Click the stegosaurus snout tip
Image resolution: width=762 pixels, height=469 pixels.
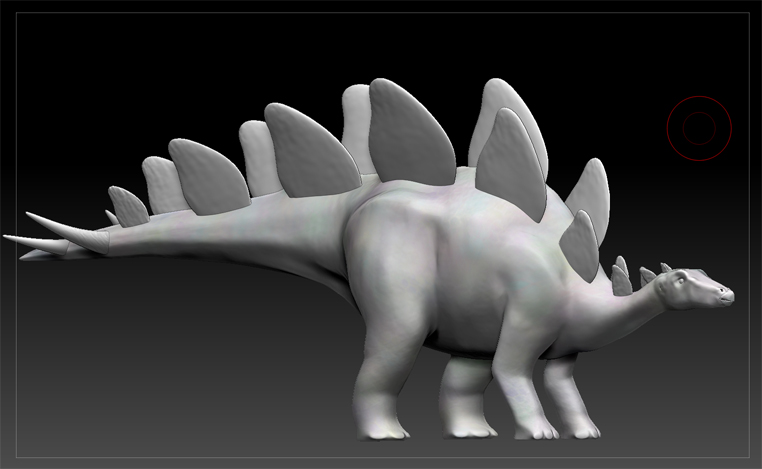click(729, 295)
